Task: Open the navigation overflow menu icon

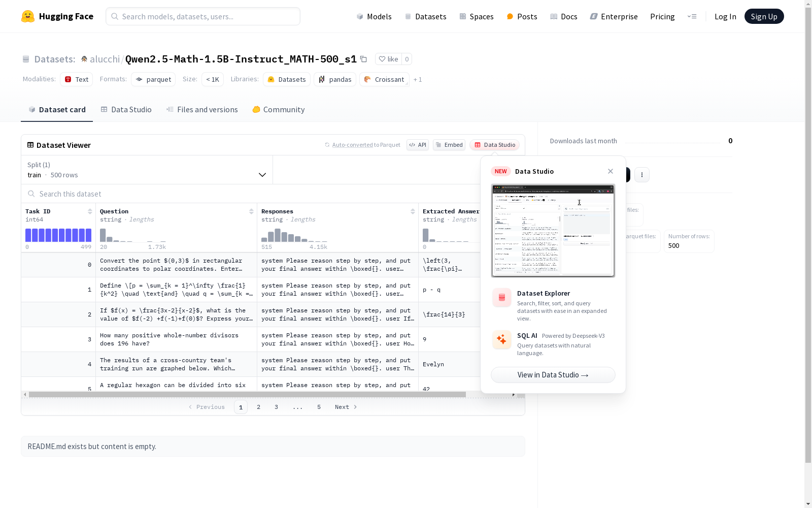Action: point(692,16)
